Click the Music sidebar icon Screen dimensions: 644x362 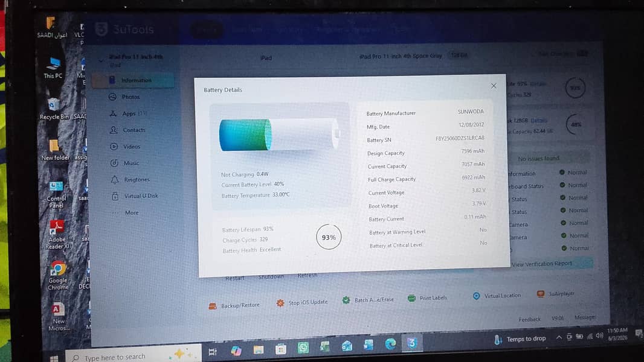(114, 163)
